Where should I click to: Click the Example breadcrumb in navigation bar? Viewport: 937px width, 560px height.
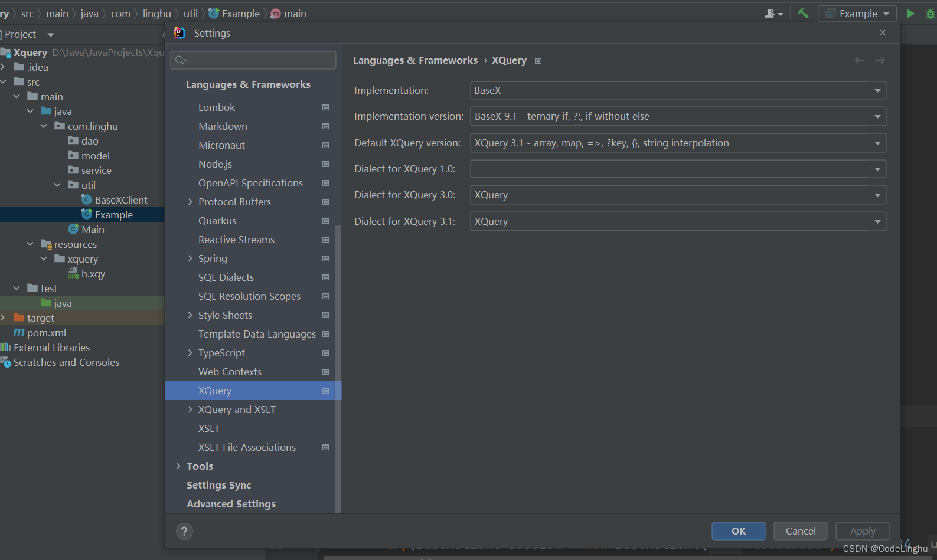coord(234,13)
